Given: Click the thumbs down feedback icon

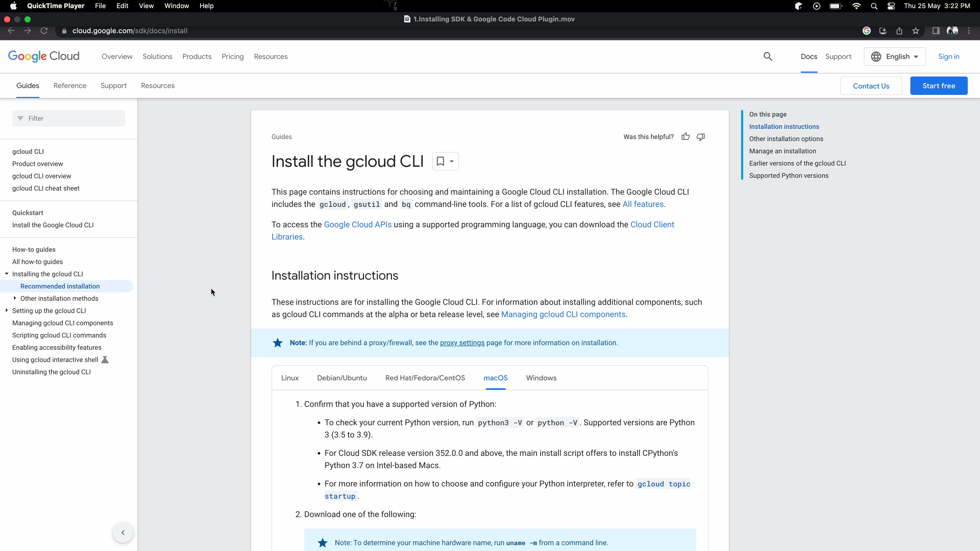Looking at the screenshot, I should [x=701, y=136].
